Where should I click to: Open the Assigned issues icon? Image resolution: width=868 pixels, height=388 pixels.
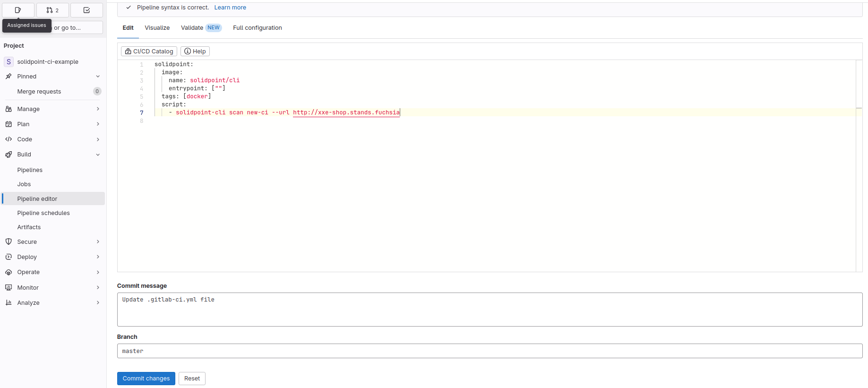18,10
